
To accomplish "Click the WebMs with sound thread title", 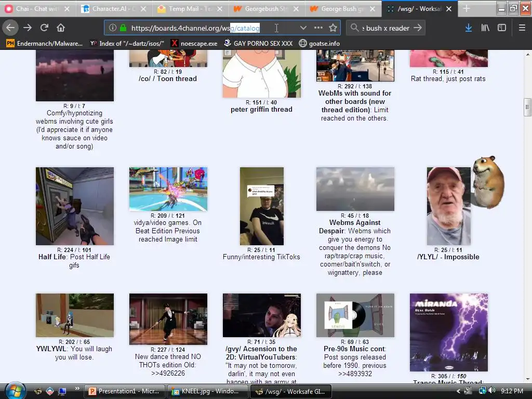I will pos(355,101).
